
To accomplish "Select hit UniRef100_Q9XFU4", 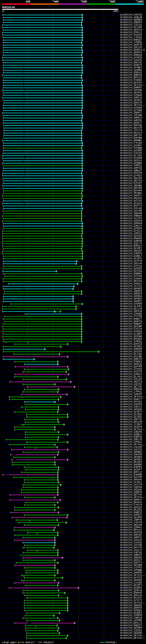I will pos(131,311).
